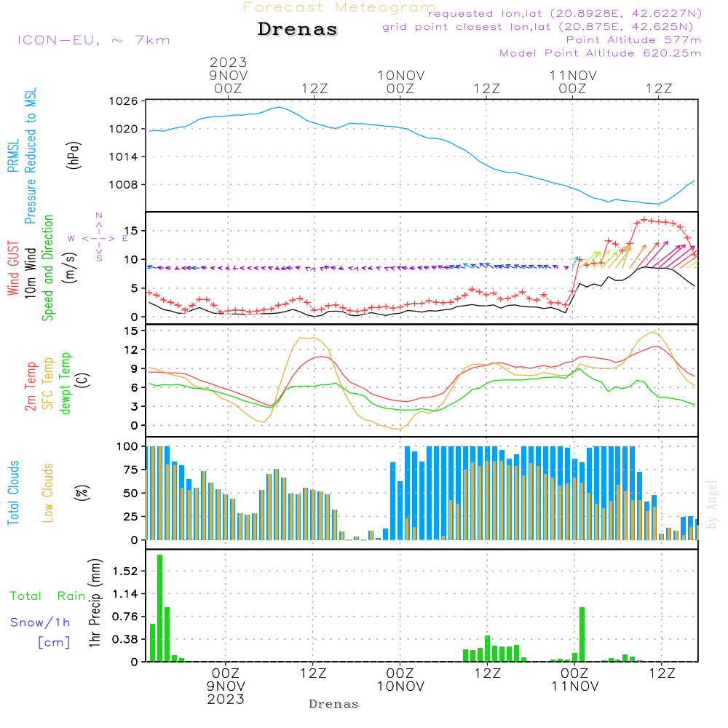Click the '11NOV 00Z' top axis label
This screenshot has height=728, width=728.
[x=573, y=82]
